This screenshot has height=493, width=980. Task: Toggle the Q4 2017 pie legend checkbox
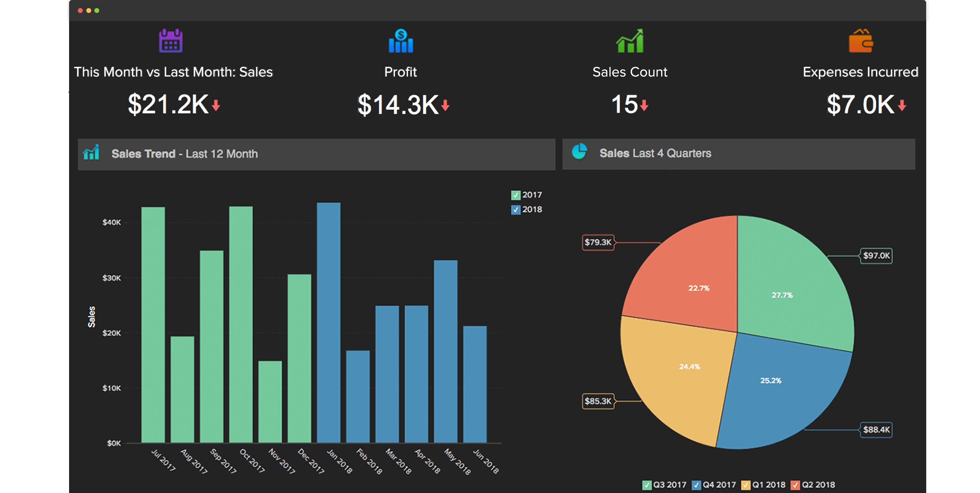click(697, 485)
